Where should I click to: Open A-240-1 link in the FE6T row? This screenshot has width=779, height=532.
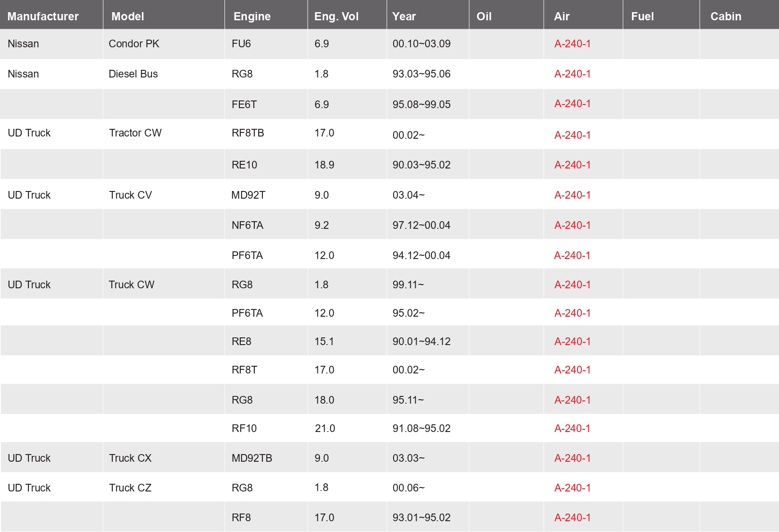[x=573, y=104]
